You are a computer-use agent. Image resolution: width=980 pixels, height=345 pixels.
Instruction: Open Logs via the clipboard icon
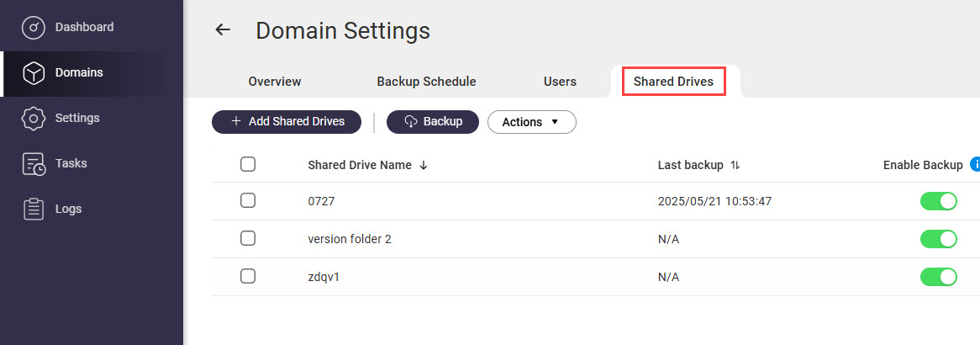33,210
